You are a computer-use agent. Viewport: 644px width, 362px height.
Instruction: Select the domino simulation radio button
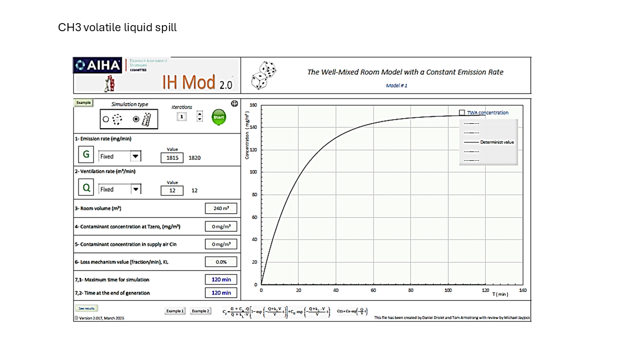click(136, 119)
